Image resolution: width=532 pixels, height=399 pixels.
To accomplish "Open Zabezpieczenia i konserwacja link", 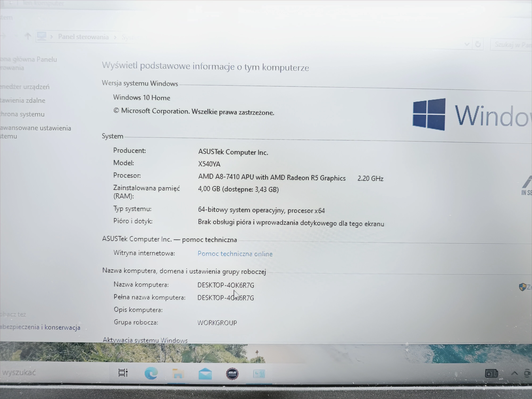I will 40,327.
